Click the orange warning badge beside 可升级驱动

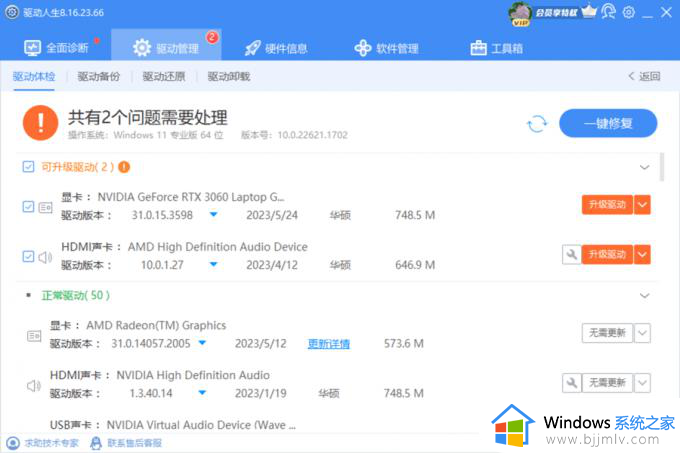(x=124, y=167)
